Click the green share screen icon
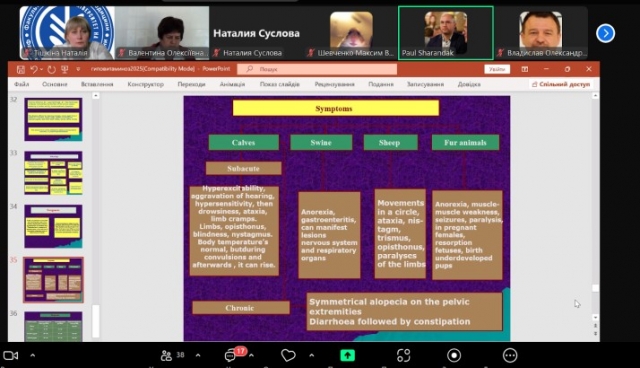The height and width of the screenshot is (368, 640). (347, 355)
